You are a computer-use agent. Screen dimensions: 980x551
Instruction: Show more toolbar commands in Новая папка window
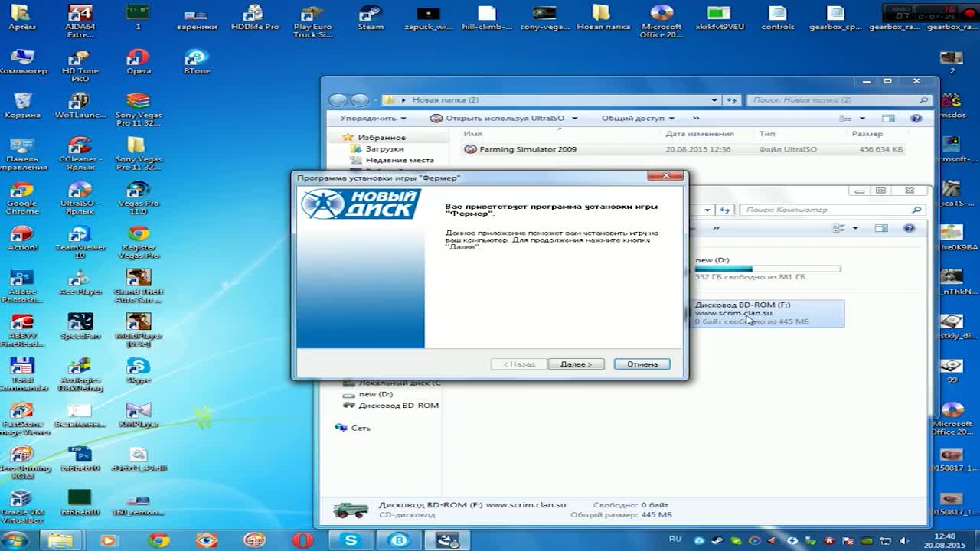point(696,119)
